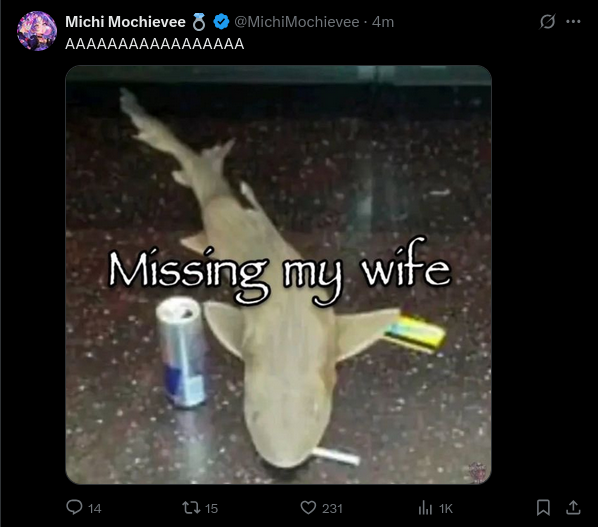
Task: Toggle the bookmark icon on post
Action: coord(543,508)
